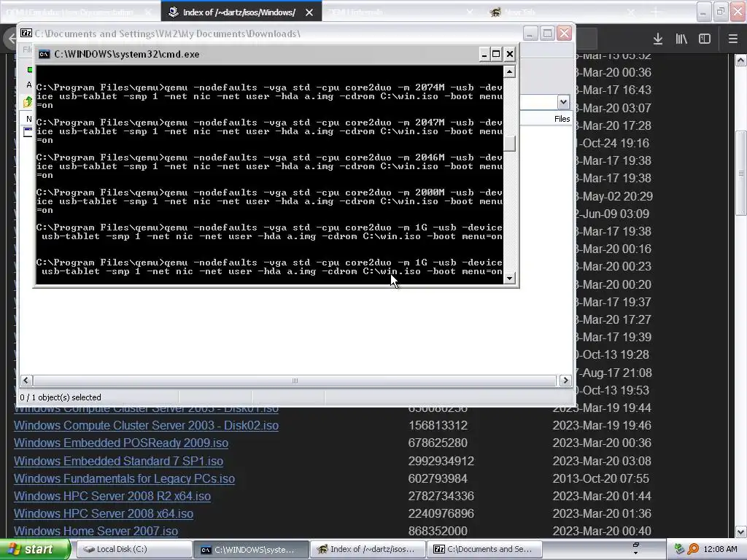Click file size 156813312 in listing
Screen dimensions: 747x560
pyautogui.click(x=438, y=425)
